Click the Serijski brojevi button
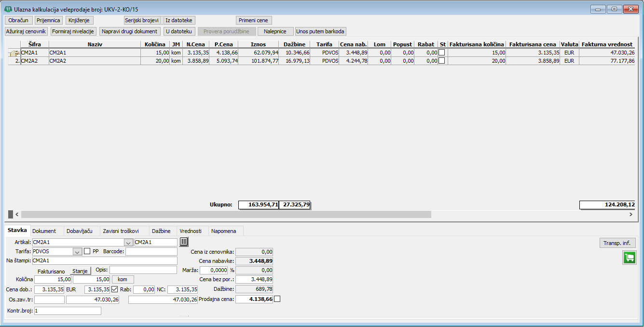644x327 pixels. click(142, 20)
